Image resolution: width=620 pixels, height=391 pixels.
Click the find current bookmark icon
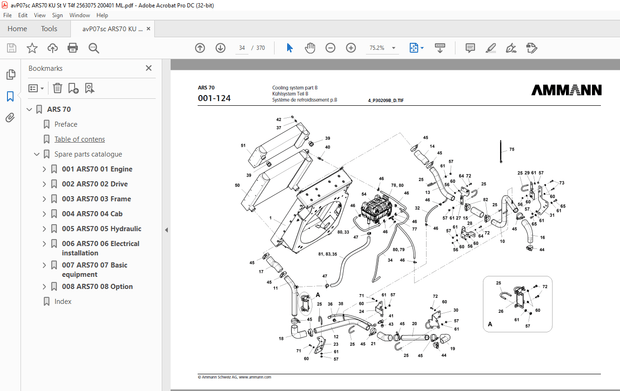point(89,88)
